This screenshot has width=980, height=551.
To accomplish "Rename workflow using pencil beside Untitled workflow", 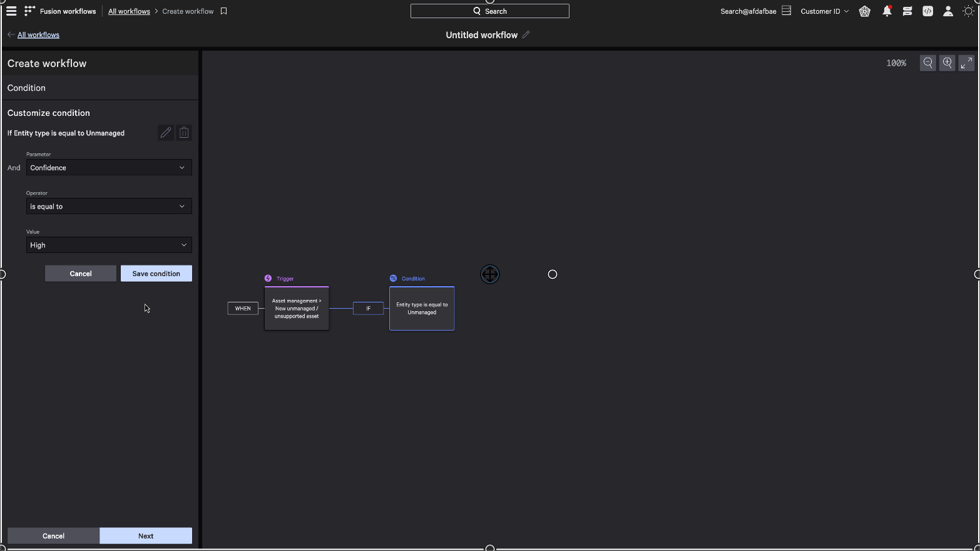I will click(526, 35).
